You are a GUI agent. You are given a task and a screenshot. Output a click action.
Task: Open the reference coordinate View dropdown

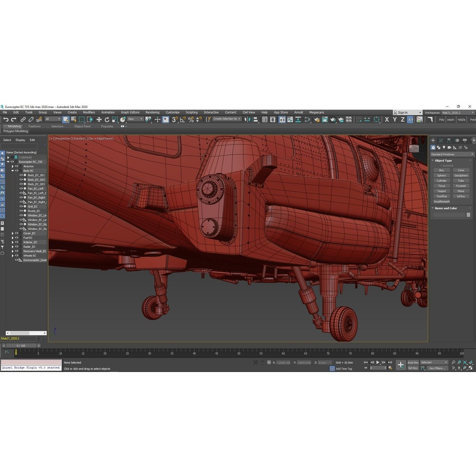(135, 119)
